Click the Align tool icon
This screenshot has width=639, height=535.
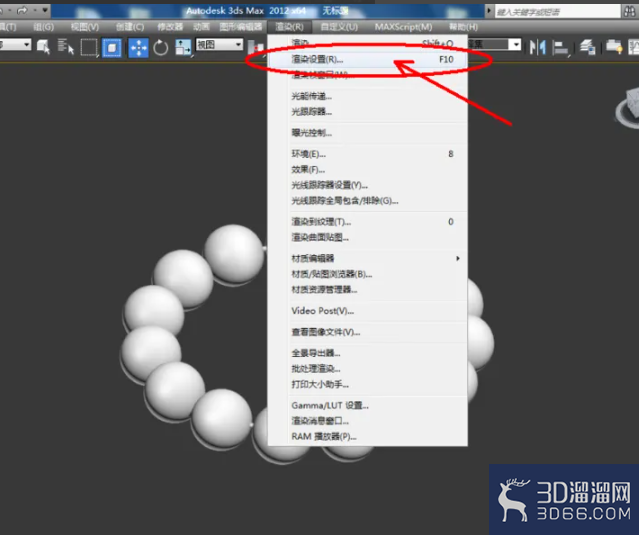coord(560,47)
